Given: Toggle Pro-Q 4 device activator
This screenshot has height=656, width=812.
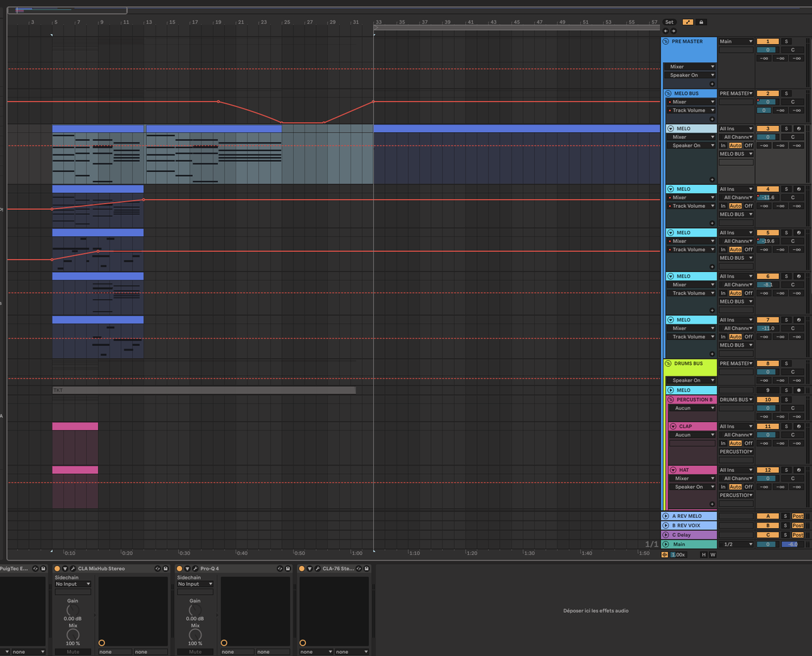Looking at the screenshot, I should pos(179,569).
